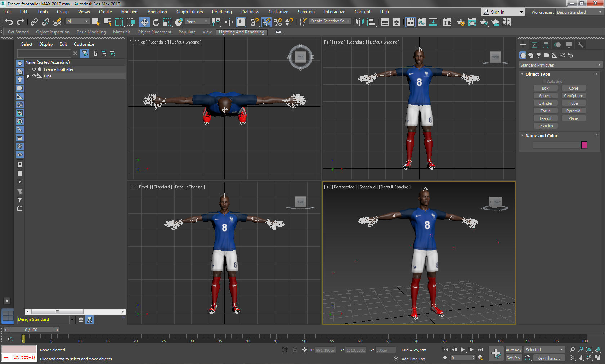
Task: Click the Maximize Viewport Toggle icon
Action: coord(597,358)
